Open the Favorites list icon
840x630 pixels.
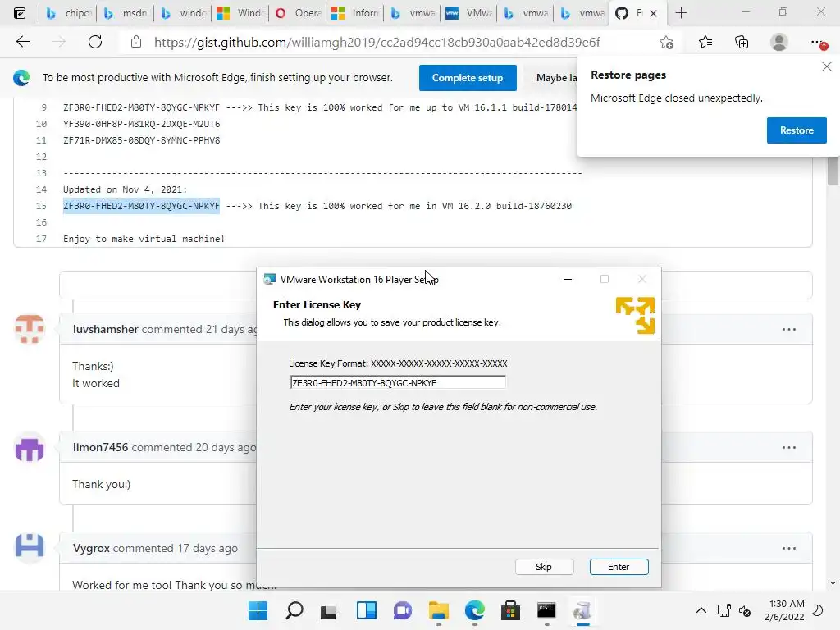click(x=705, y=42)
